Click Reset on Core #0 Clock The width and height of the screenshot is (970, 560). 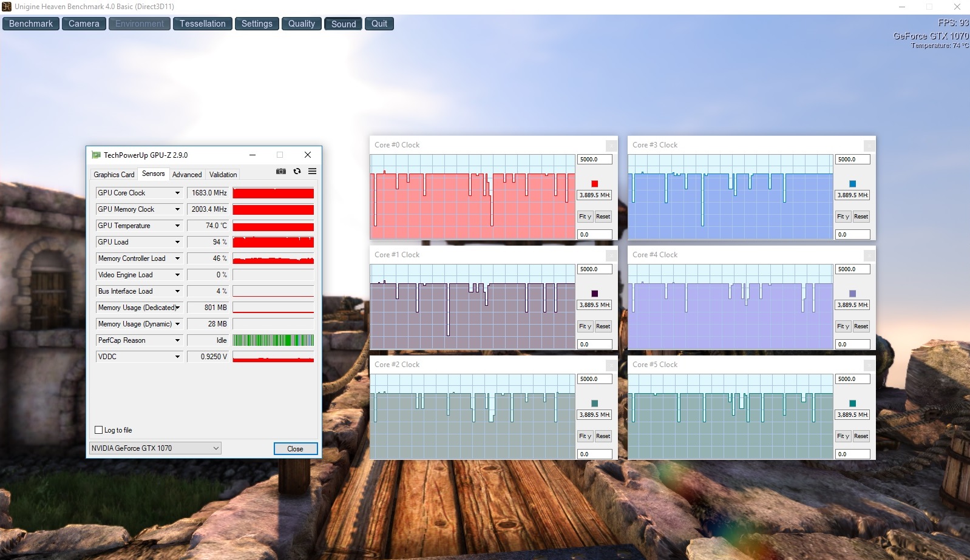tap(603, 217)
